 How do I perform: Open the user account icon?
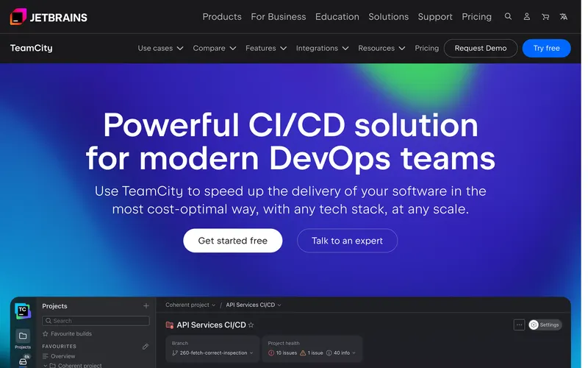tap(526, 16)
